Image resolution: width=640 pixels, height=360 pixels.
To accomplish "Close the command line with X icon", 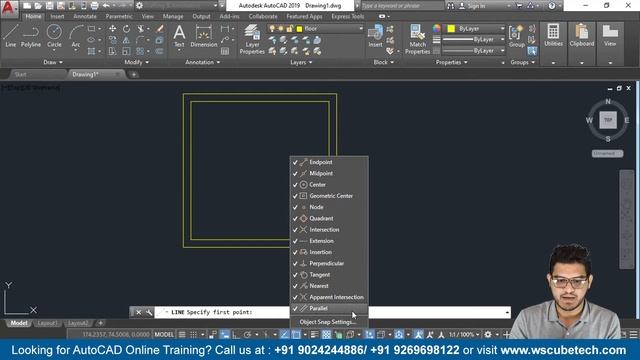I will coord(138,312).
